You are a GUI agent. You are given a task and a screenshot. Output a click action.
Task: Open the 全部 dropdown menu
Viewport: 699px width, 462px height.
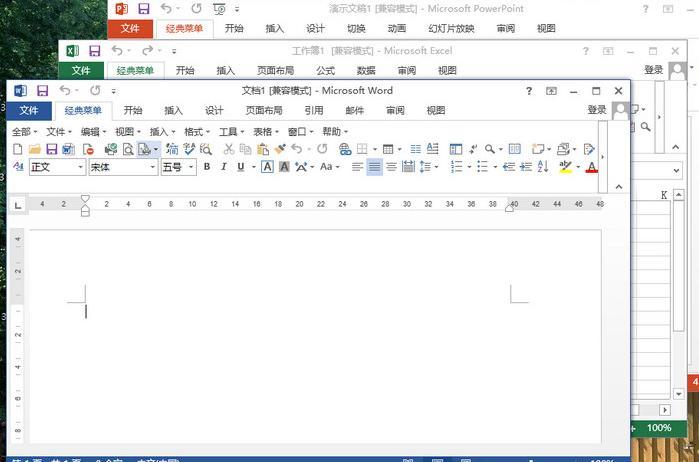pyautogui.click(x=25, y=132)
